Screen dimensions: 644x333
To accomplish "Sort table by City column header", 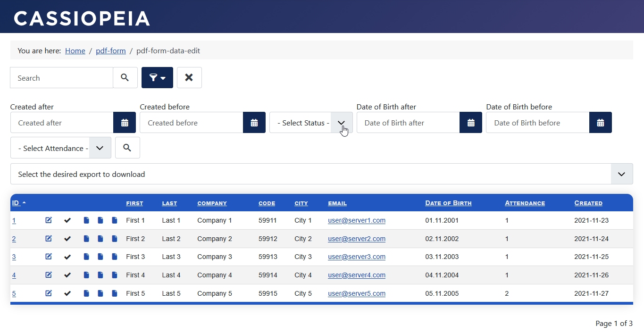I will [301, 203].
